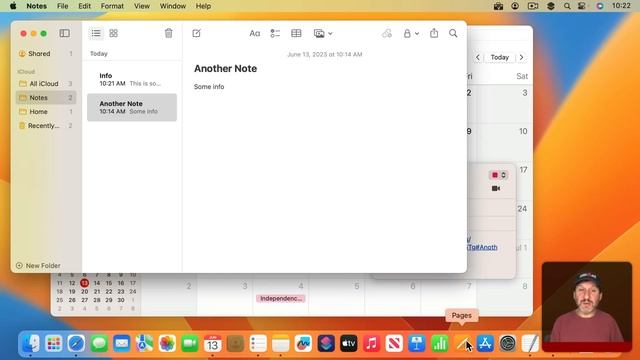Open Control Center in the menu bar

[582, 6]
